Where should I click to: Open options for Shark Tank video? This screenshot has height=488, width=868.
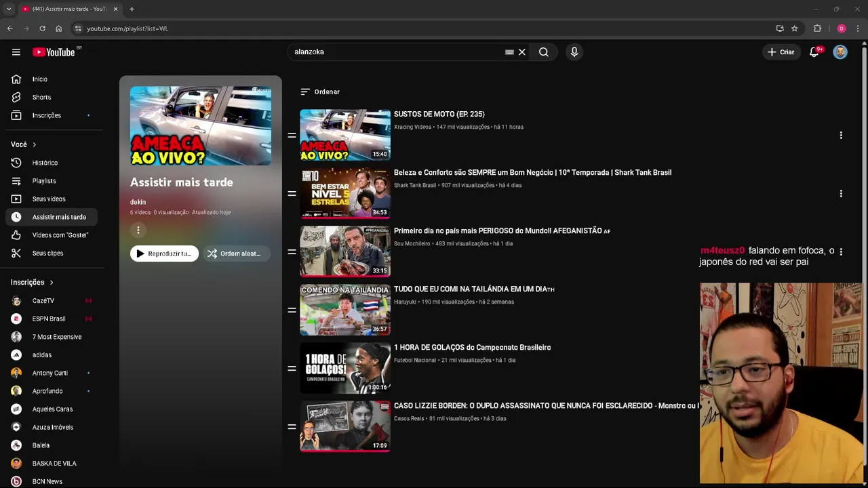tap(841, 194)
